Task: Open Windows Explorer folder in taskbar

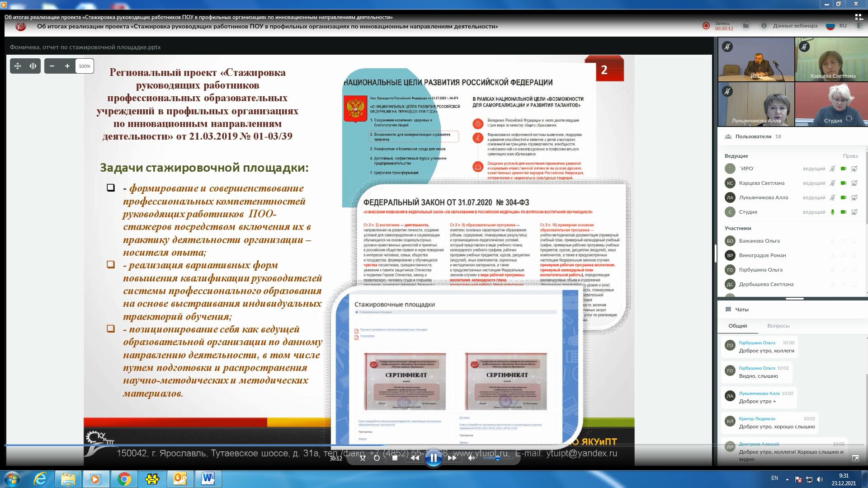Action: 68,479
